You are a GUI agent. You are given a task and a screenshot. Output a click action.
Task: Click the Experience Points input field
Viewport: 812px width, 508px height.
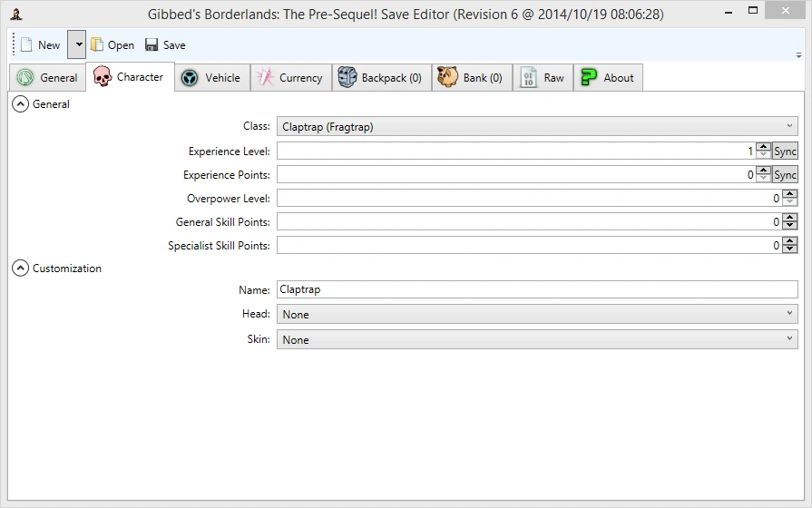pyautogui.click(x=516, y=174)
